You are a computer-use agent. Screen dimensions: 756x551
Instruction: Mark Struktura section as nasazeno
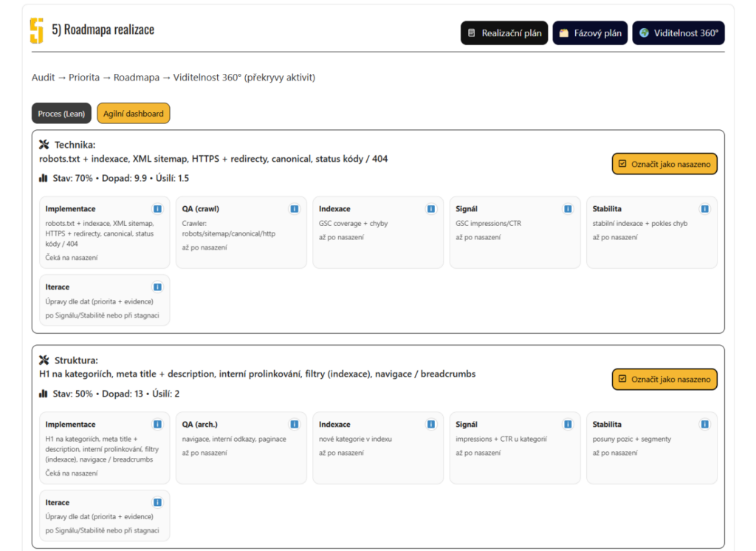(664, 380)
